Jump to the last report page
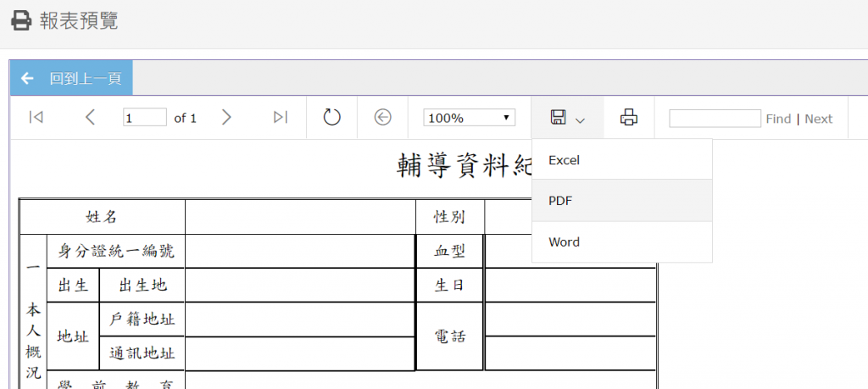This screenshot has height=389, width=868. click(x=281, y=117)
